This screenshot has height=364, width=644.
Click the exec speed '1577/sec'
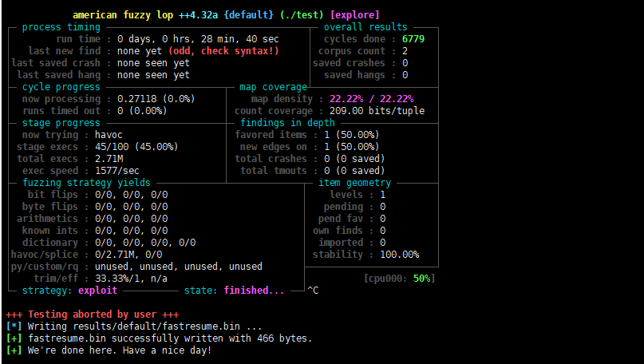(117, 171)
